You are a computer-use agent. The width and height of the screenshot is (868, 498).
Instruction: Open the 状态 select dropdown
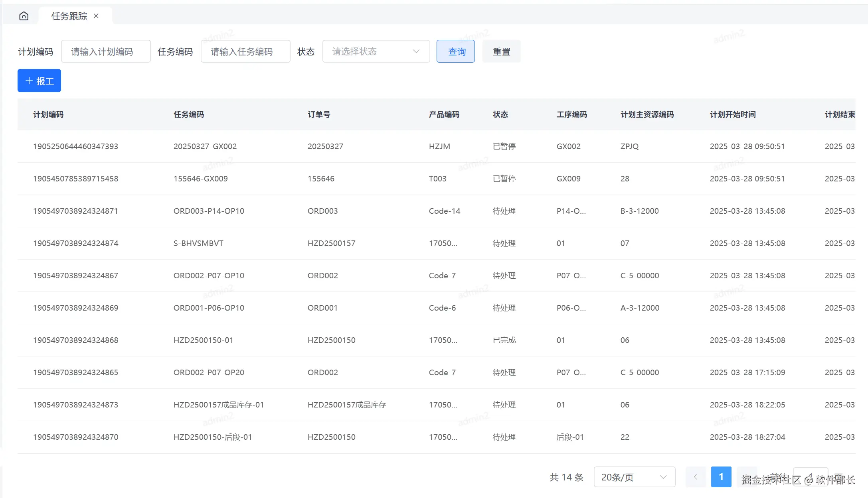[x=376, y=51]
